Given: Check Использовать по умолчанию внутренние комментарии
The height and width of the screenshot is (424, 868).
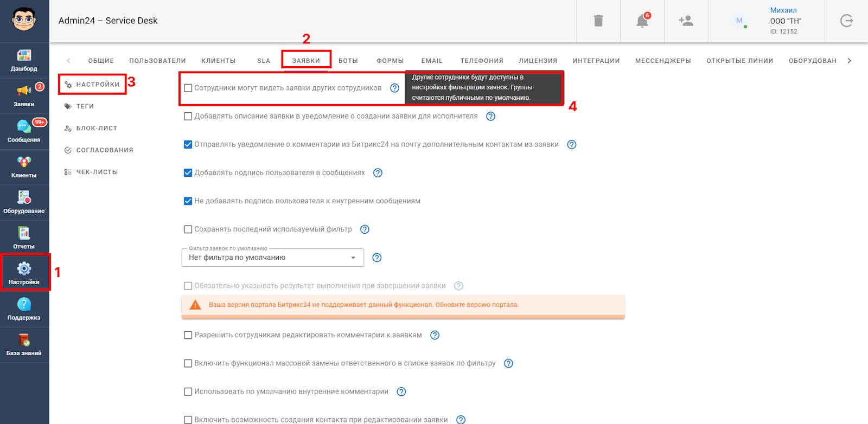Looking at the screenshot, I should [x=188, y=391].
